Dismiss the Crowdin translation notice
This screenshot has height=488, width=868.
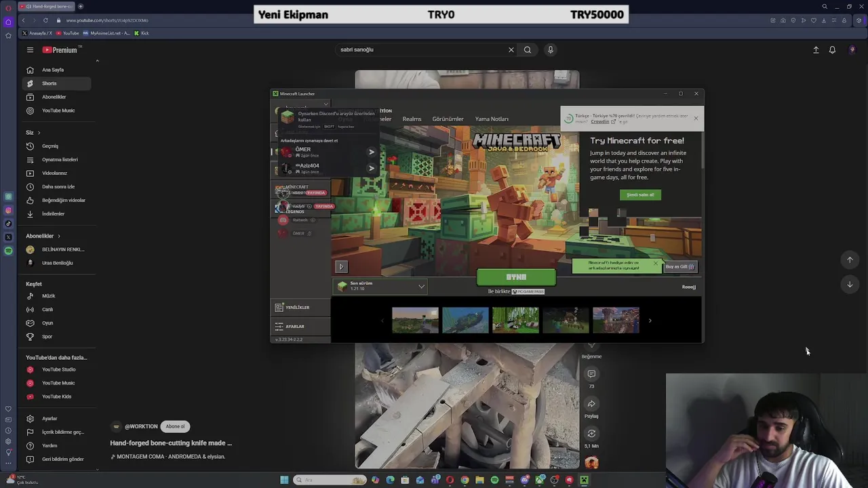tap(696, 119)
